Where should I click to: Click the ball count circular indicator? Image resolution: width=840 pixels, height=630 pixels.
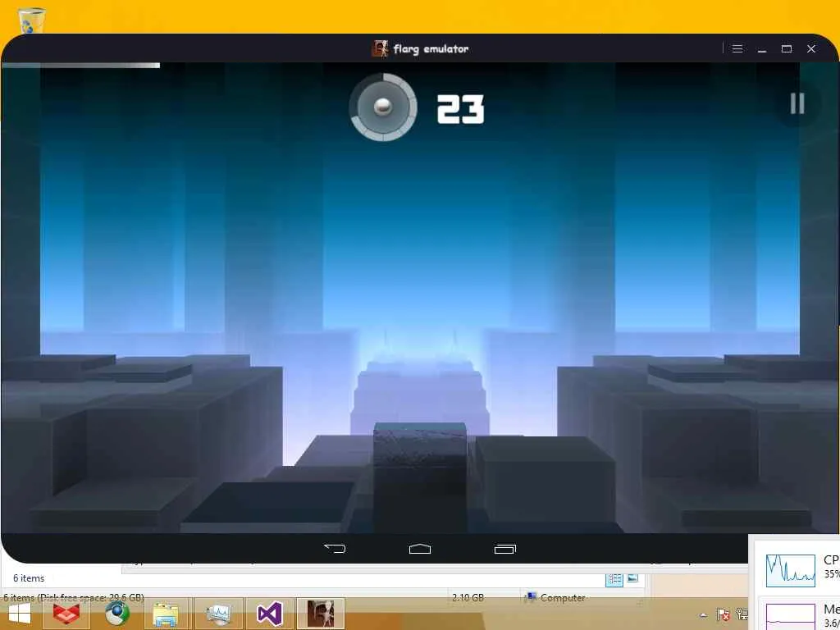point(382,107)
